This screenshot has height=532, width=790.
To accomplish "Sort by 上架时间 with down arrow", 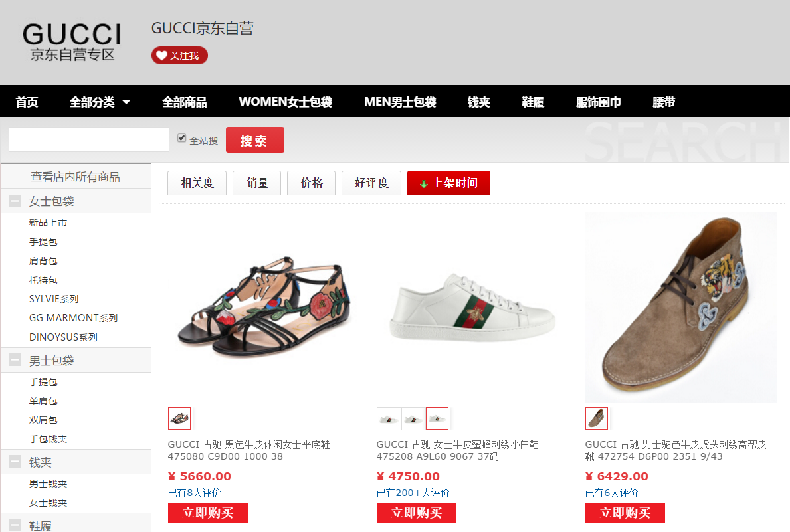I will pos(448,183).
